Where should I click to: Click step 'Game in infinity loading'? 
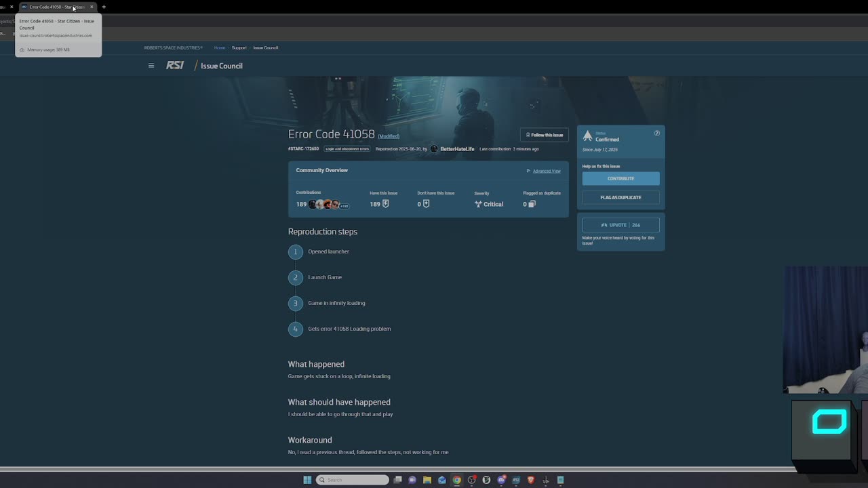point(336,303)
